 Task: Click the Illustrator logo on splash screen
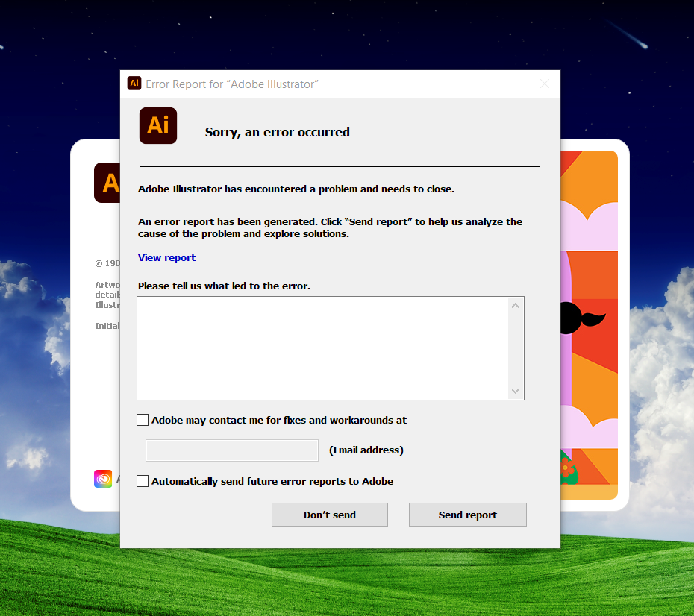point(107,183)
